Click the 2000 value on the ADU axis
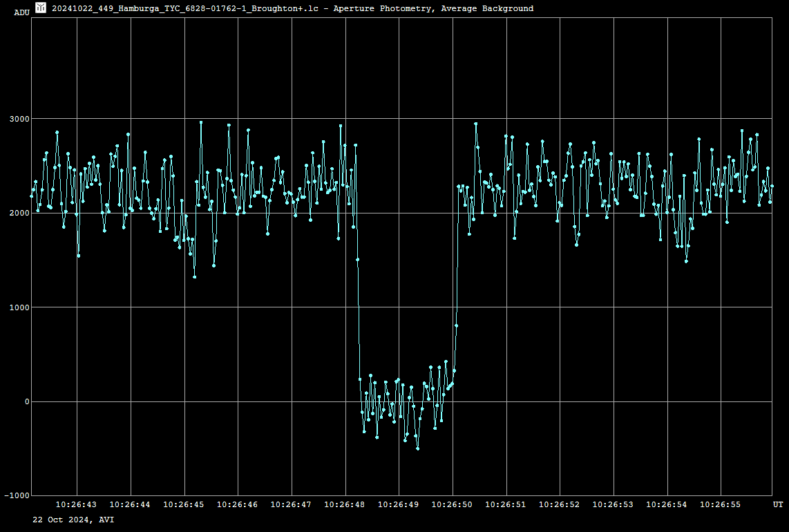The image size is (789, 532). (19, 213)
